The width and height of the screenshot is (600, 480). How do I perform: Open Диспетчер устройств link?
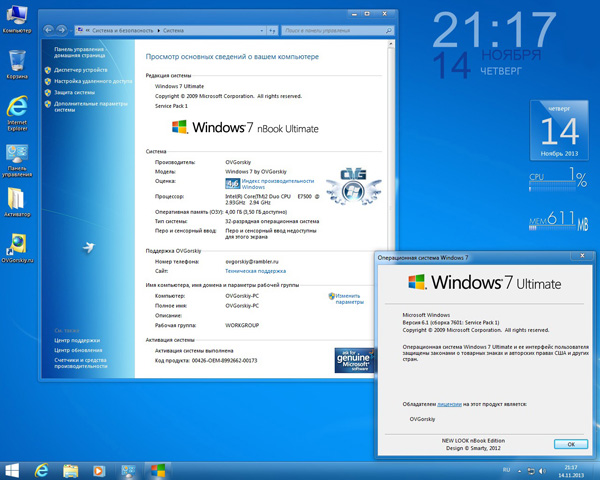tap(81, 70)
